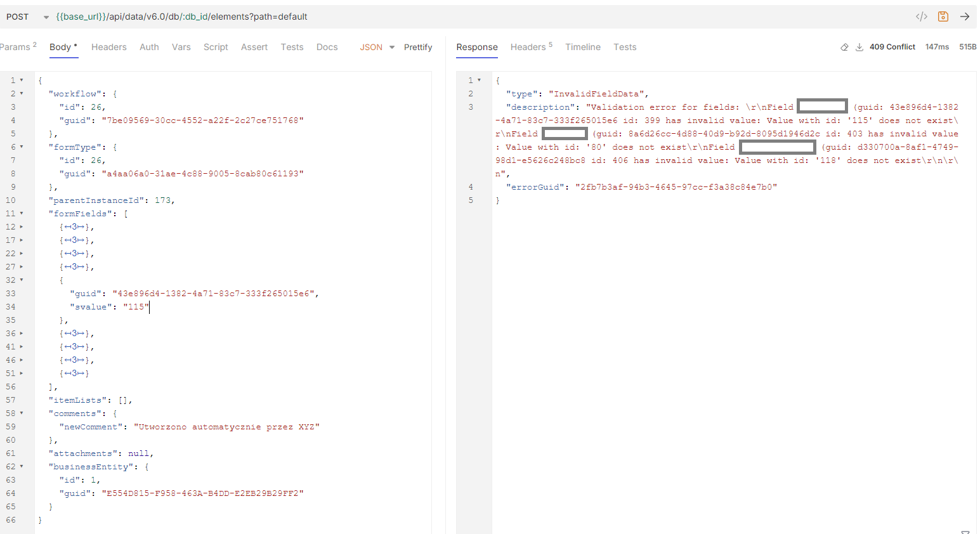
Task: Expand the folded object on line 51
Action: tap(22, 373)
